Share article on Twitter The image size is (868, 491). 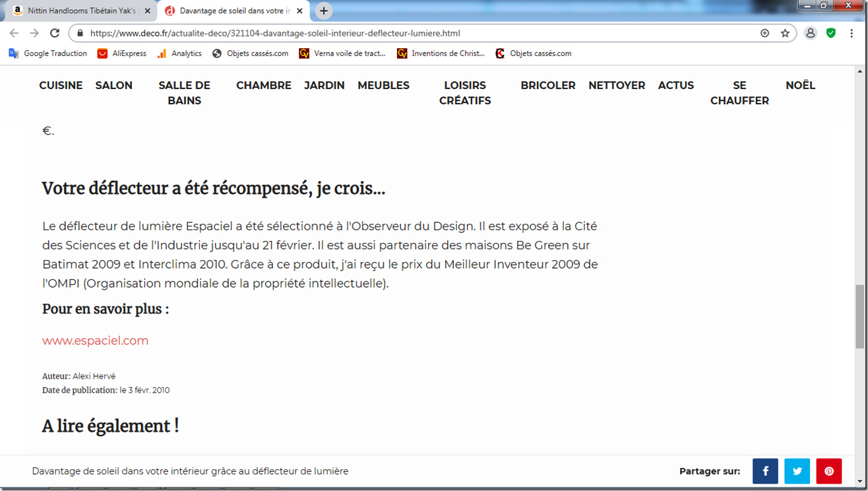797,471
